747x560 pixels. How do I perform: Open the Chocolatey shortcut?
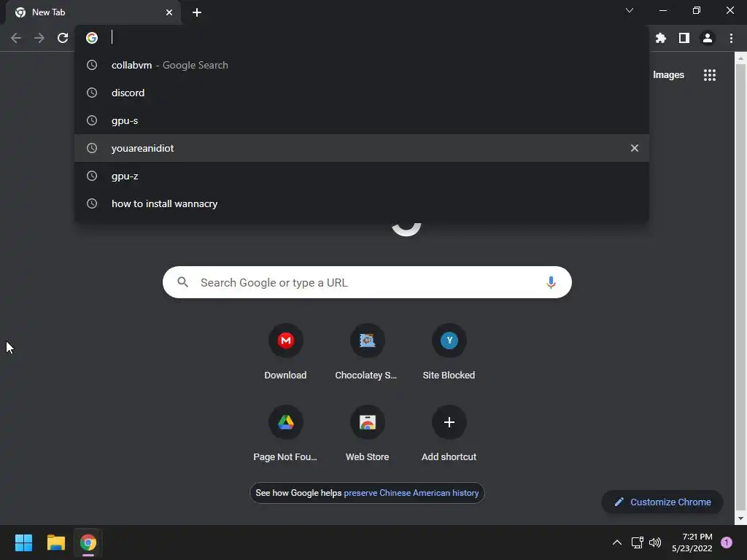pyautogui.click(x=367, y=352)
